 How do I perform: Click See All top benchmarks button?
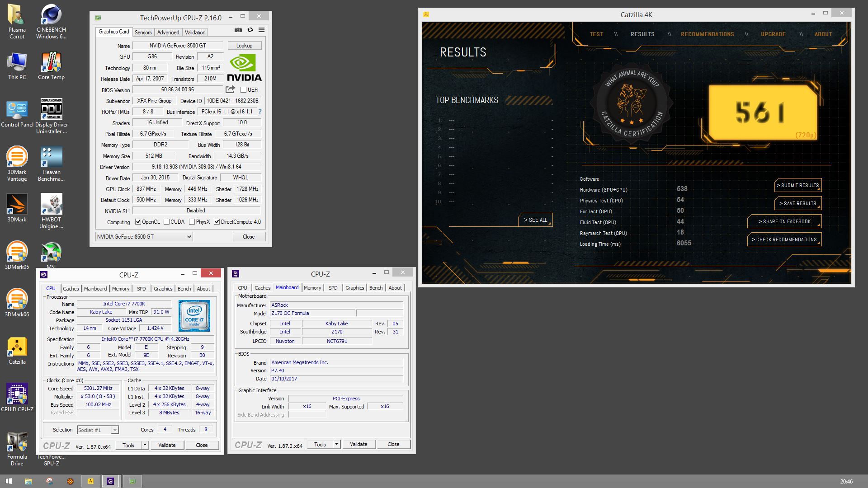pyautogui.click(x=535, y=220)
